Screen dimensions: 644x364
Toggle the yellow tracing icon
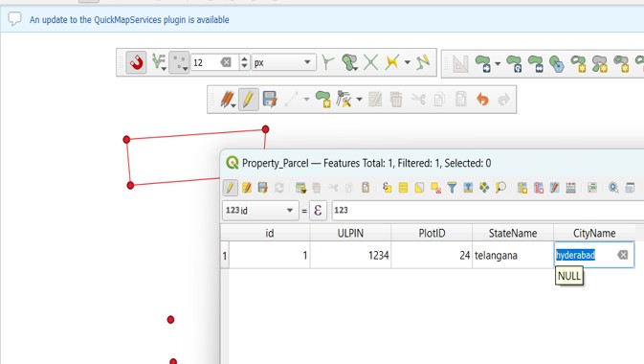pyautogui.click(x=392, y=62)
